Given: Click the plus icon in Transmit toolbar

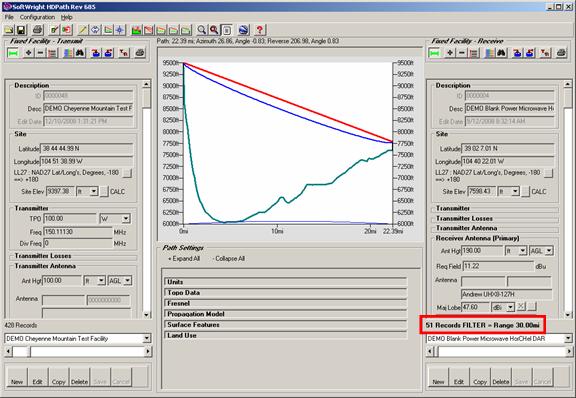Looking at the screenshot, I should click(28, 53).
